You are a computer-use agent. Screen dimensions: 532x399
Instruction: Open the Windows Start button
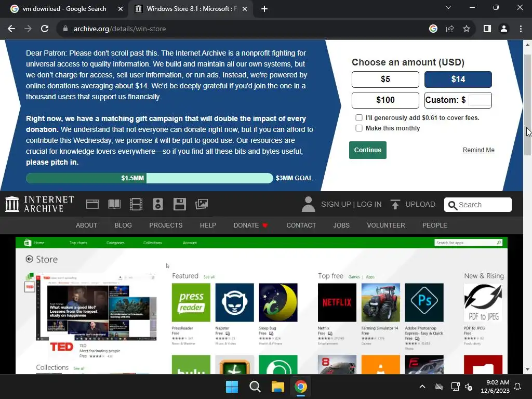click(x=232, y=387)
